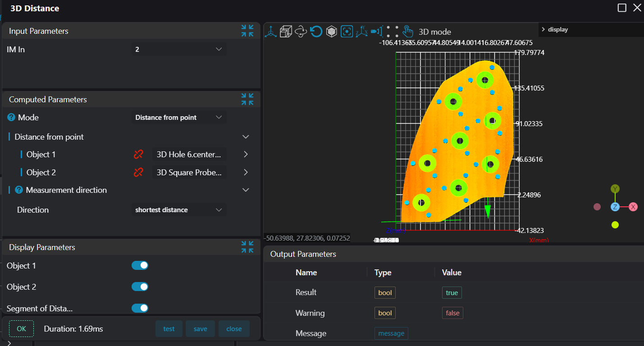Click the test button
Screen dimensions: 644x346
[169, 329]
